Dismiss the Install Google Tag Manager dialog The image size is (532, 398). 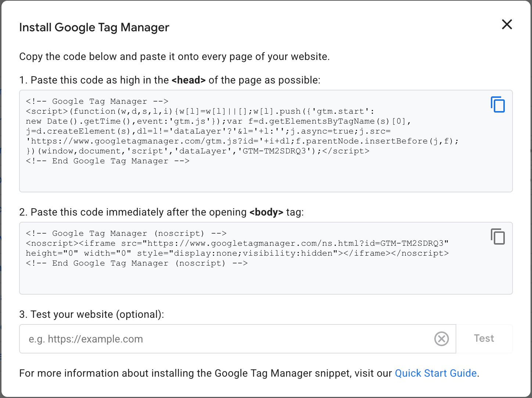[x=507, y=24]
